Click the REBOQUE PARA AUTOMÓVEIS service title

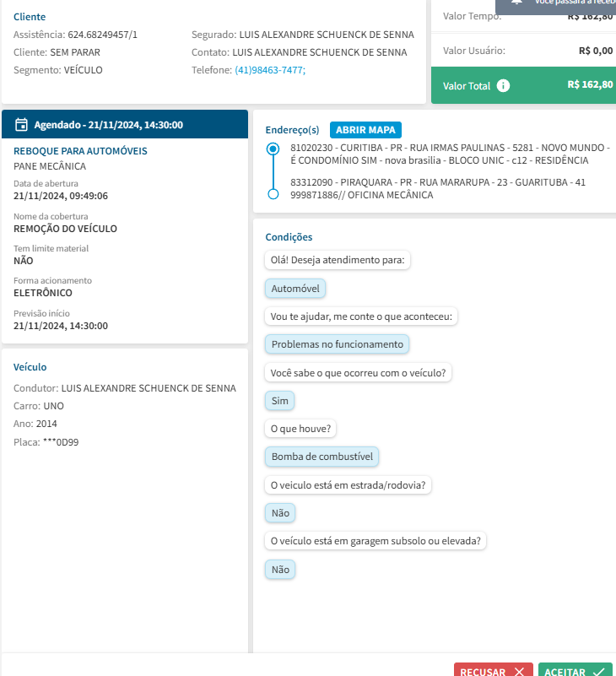pos(81,151)
